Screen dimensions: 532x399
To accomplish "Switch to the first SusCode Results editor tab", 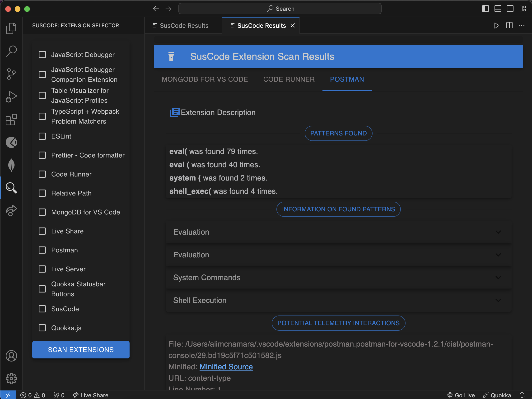I will pyautogui.click(x=183, y=25).
